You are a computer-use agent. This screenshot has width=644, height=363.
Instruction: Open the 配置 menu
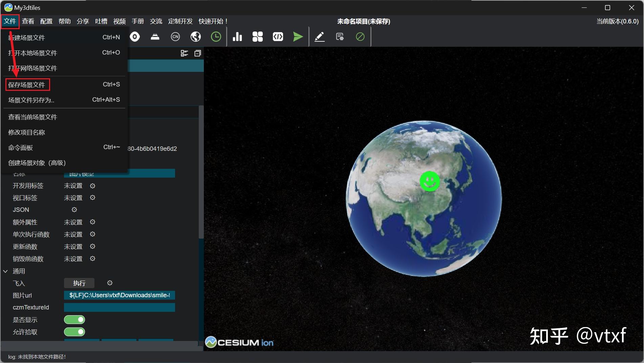coord(46,21)
